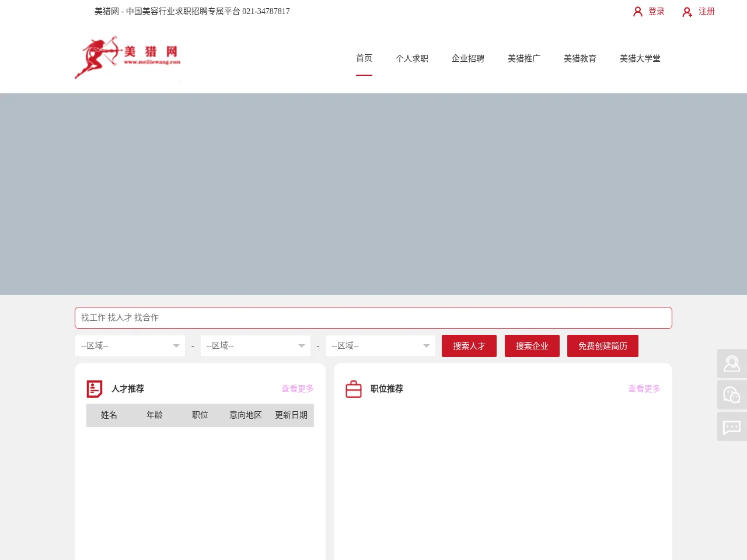Click the 美猎网 archer logo
The image size is (747, 560).
point(128,58)
